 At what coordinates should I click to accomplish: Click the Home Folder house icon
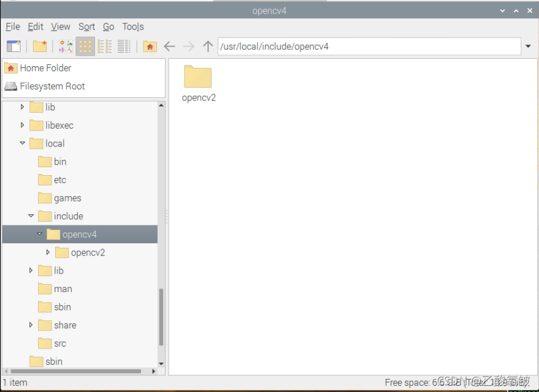10,68
